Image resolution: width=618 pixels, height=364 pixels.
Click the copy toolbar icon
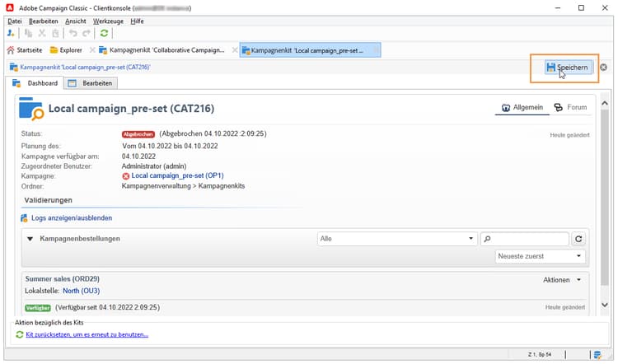pyautogui.click(x=28, y=34)
